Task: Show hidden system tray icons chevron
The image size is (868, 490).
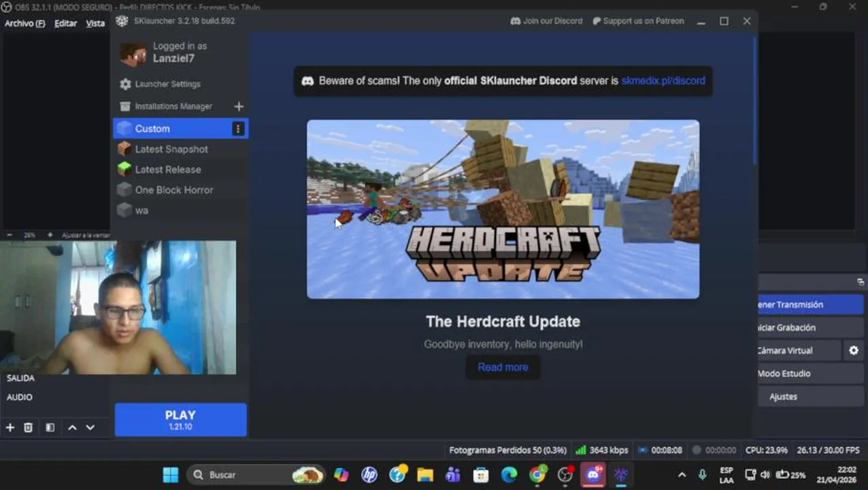Action: (x=682, y=475)
